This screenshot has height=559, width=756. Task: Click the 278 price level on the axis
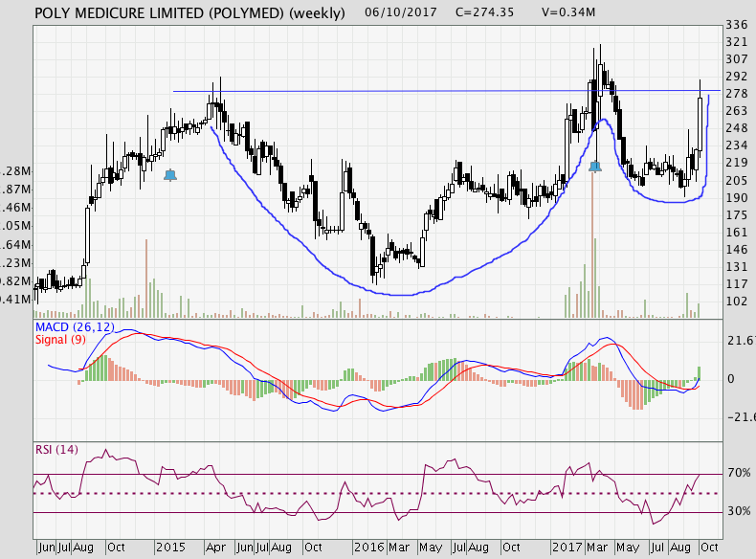tap(736, 94)
